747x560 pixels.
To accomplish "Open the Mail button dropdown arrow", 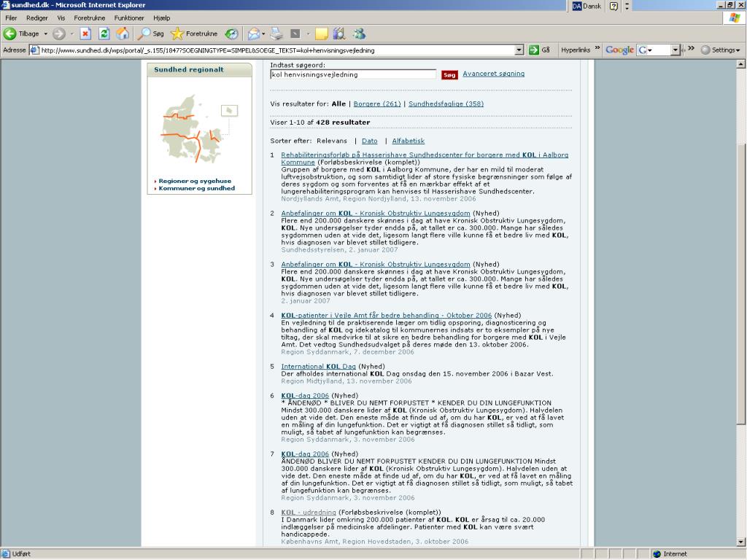I will coord(263,34).
